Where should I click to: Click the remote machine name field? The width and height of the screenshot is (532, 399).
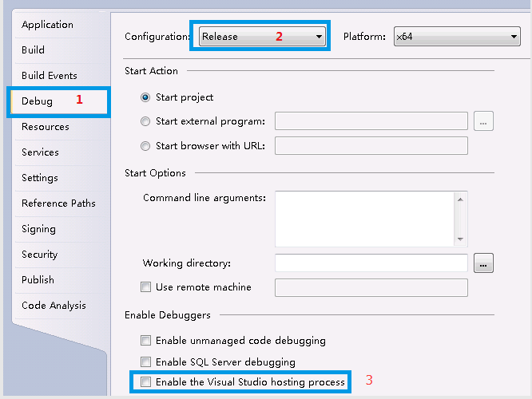[371, 288]
